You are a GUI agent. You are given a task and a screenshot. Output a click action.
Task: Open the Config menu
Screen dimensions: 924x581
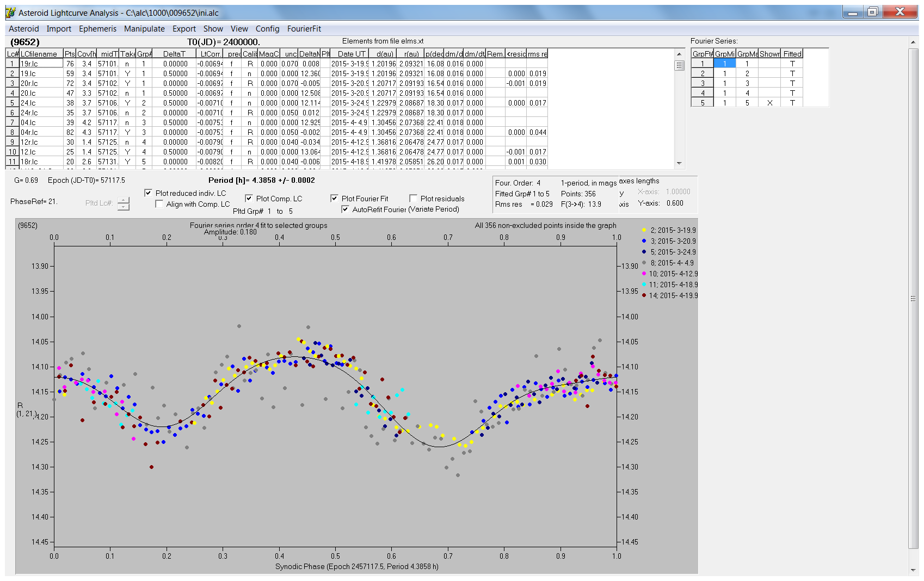(268, 29)
